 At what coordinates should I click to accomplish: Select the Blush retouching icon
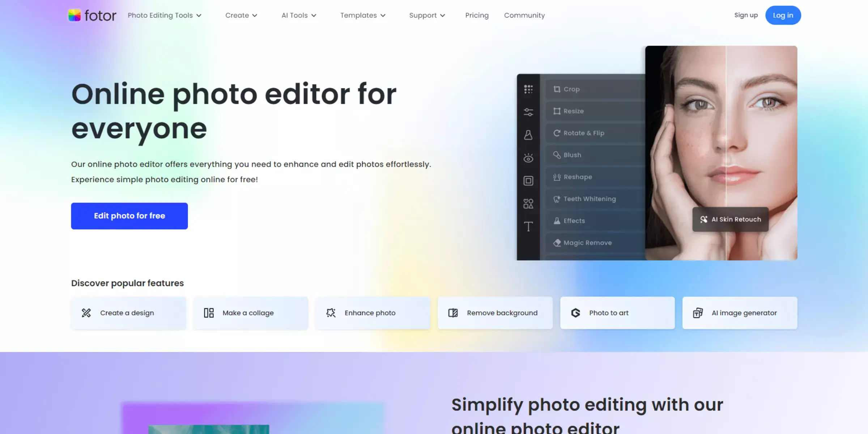point(557,155)
